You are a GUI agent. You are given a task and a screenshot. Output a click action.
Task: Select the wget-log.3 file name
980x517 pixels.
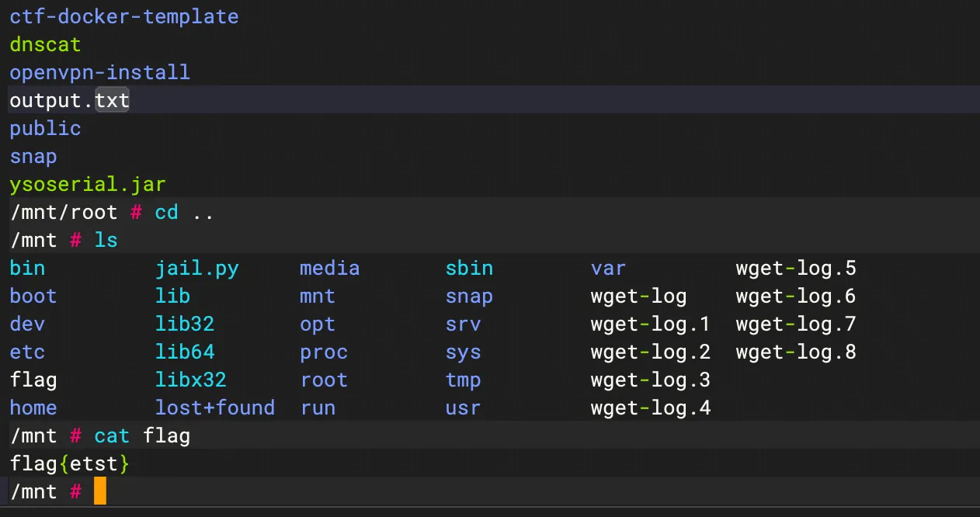click(651, 380)
